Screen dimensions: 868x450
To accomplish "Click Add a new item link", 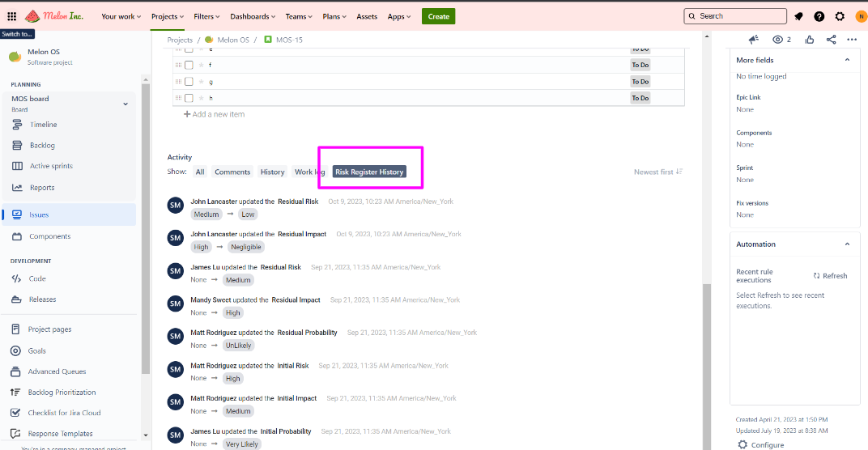I will pos(215,114).
